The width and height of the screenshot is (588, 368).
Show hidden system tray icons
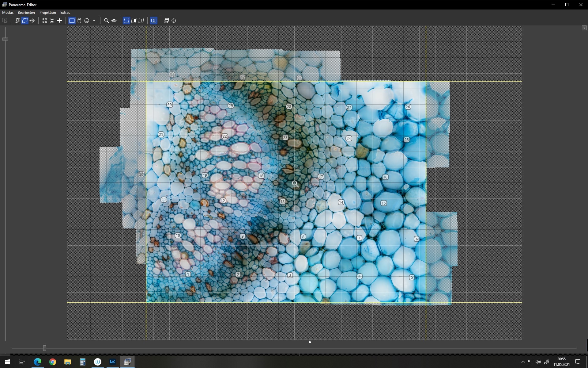point(523,362)
